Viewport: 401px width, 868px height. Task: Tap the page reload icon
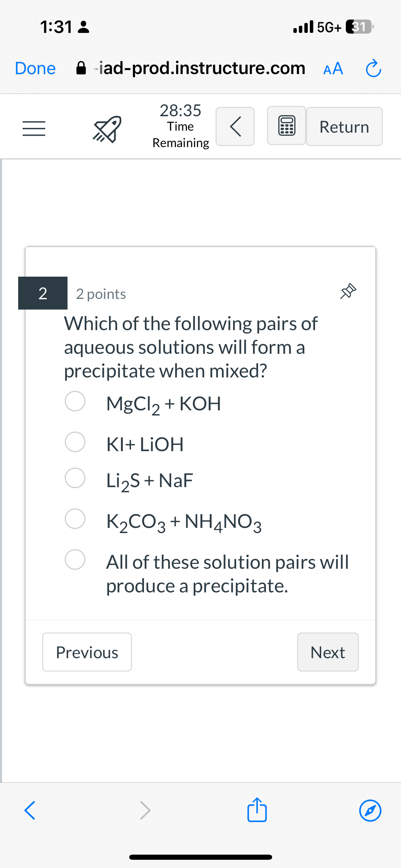point(373,68)
